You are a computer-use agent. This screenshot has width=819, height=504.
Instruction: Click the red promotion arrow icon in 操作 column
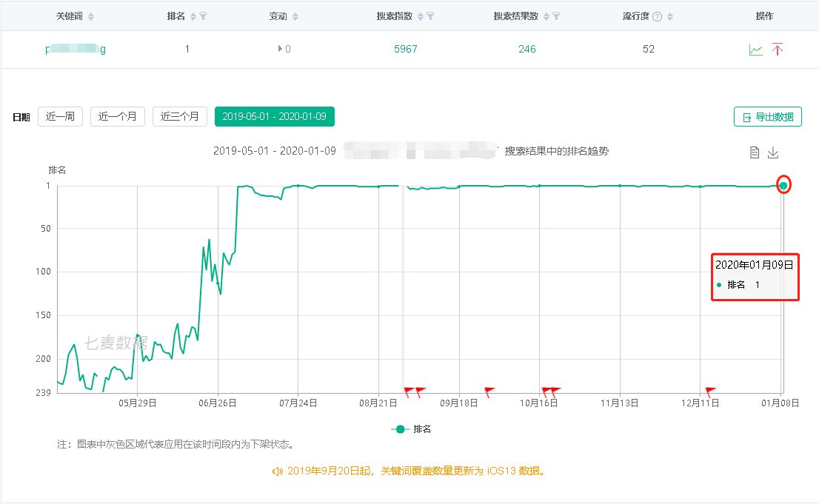(778, 50)
